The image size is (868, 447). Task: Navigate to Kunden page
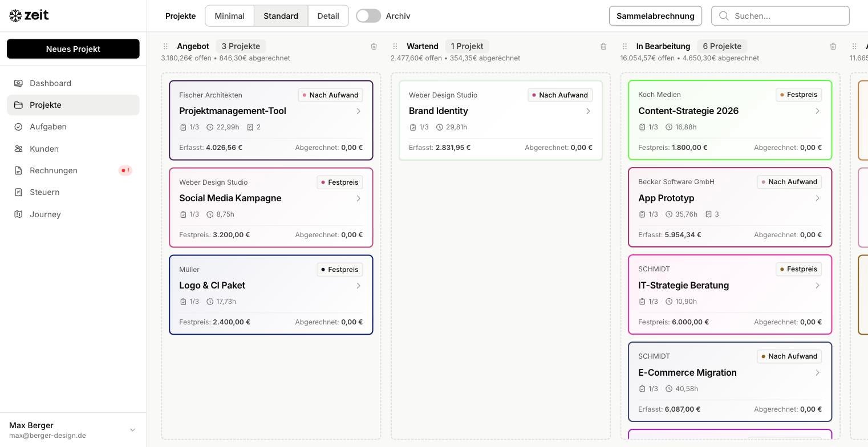tap(73, 149)
